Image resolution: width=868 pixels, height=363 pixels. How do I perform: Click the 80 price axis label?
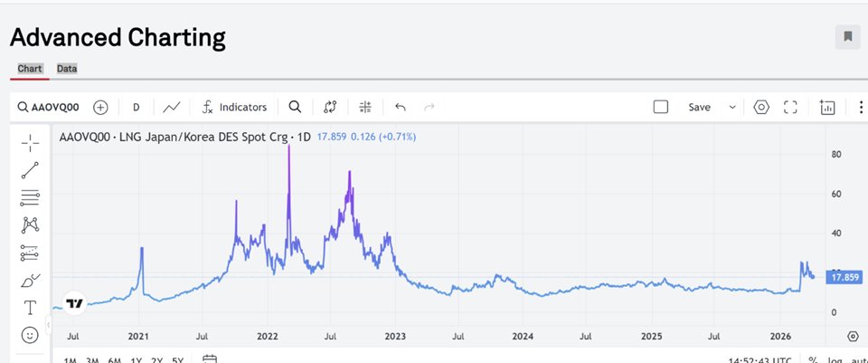(x=836, y=154)
